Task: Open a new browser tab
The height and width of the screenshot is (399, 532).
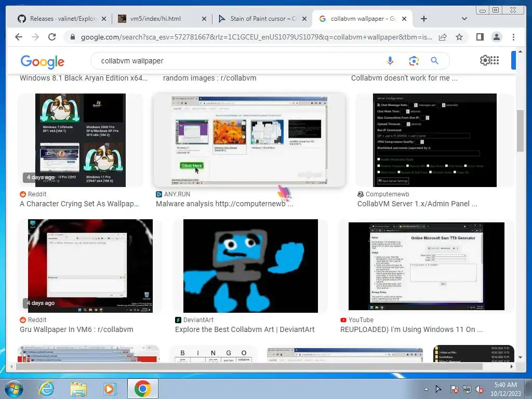Action: [424, 19]
